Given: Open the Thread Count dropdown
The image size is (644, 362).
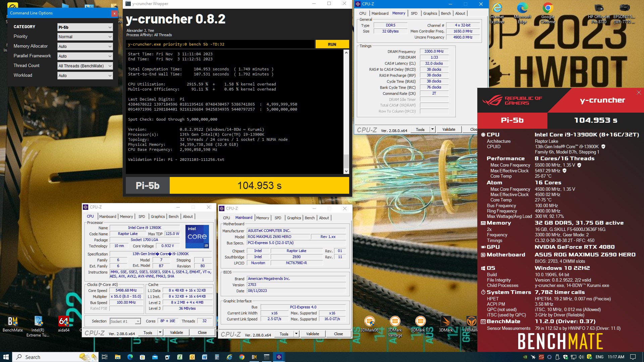Looking at the screenshot, I should click(85, 66).
